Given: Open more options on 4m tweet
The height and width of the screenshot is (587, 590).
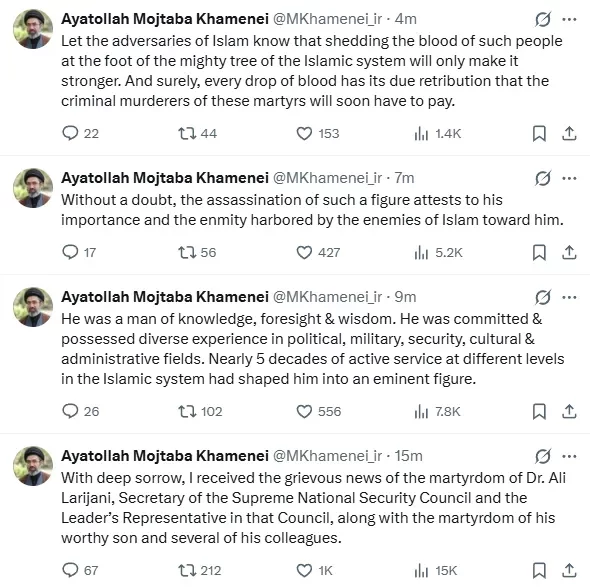Looking at the screenshot, I should pyautogui.click(x=569, y=19).
